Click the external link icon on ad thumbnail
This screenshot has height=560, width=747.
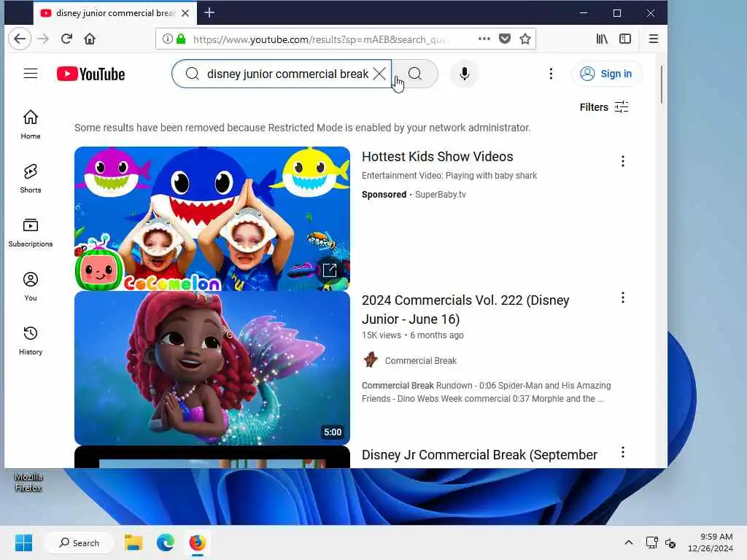(330, 271)
